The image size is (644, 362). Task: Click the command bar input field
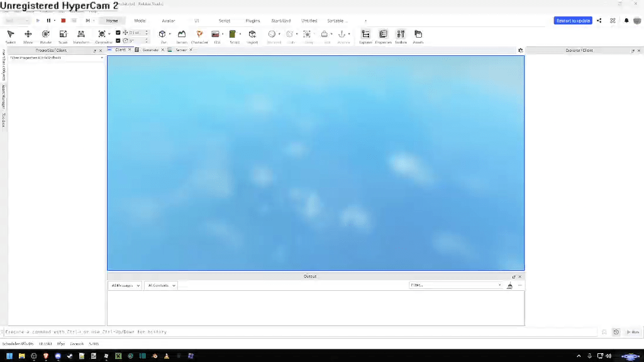click(300, 332)
